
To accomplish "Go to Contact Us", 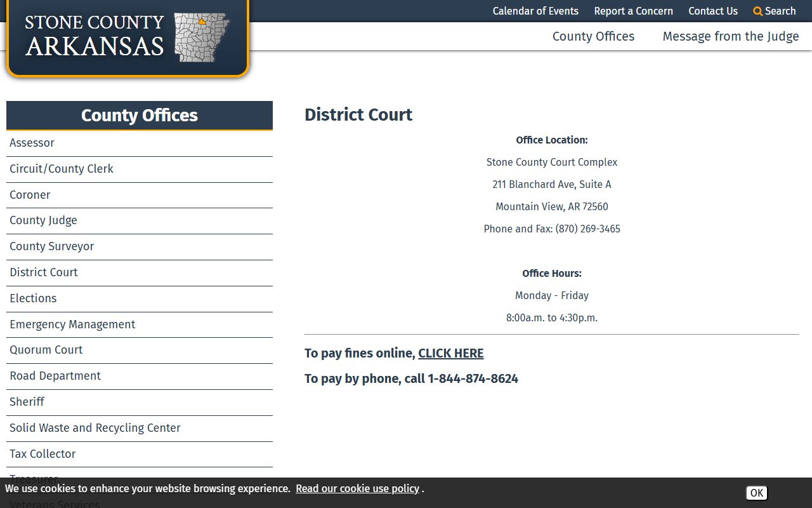I will tap(713, 11).
